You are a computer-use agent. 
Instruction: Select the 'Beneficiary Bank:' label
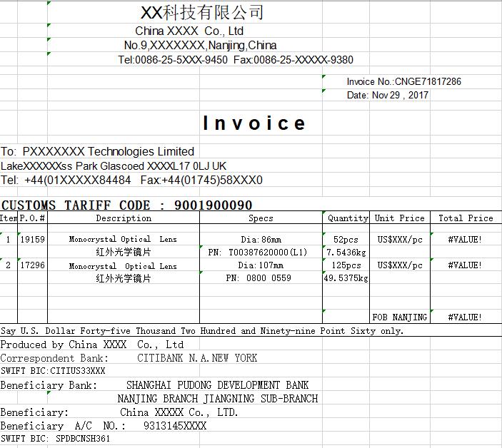click(x=49, y=385)
